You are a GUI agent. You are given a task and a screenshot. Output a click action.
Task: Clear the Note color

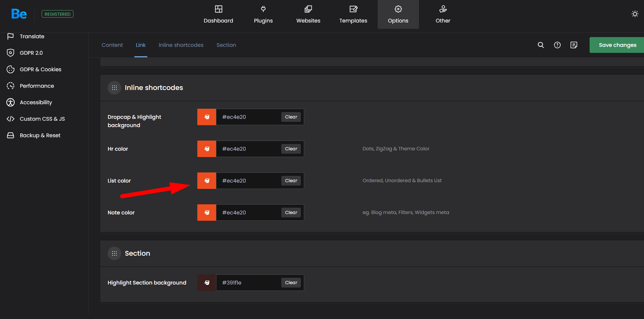[291, 213]
